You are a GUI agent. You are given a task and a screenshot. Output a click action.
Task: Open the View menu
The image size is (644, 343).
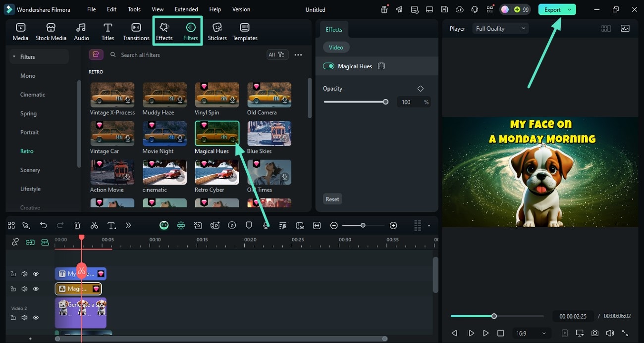[158, 9]
